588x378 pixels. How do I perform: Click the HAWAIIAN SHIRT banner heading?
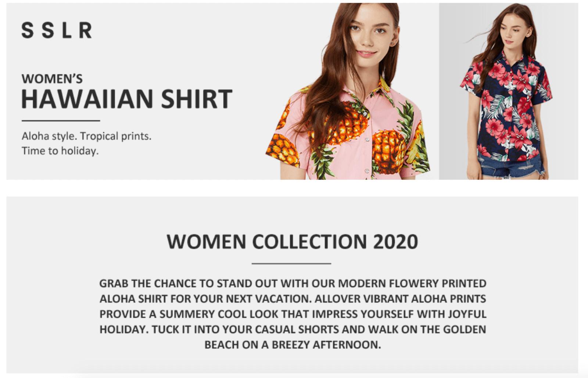point(127,99)
